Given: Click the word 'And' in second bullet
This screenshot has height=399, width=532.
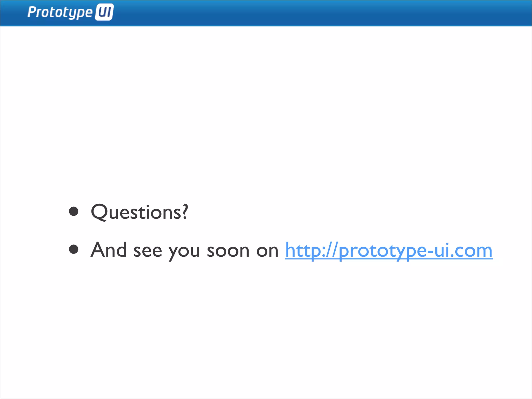Looking at the screenshot, I should 109,250.
